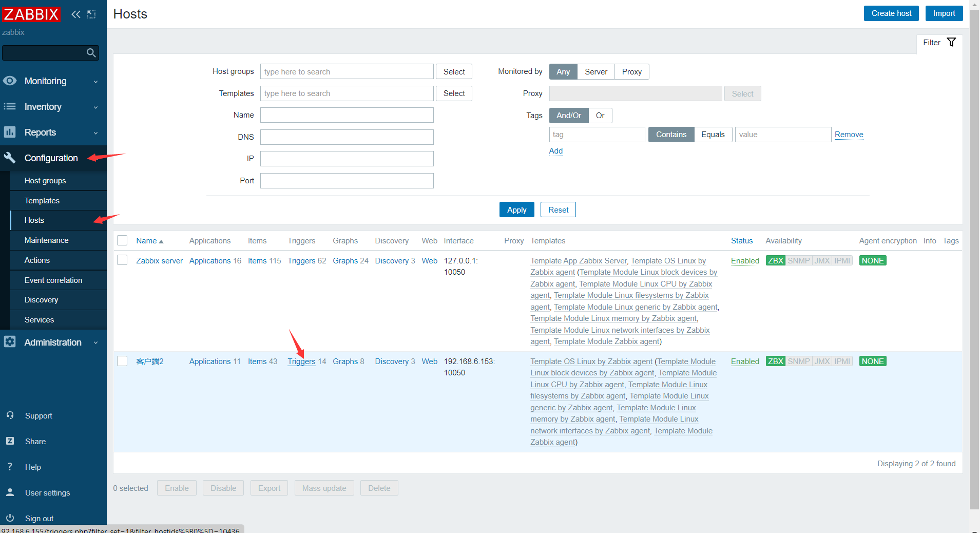980x533 pixels.
Task: Check the Zabbix server row checkbox
Action: (x=122, y=260)
